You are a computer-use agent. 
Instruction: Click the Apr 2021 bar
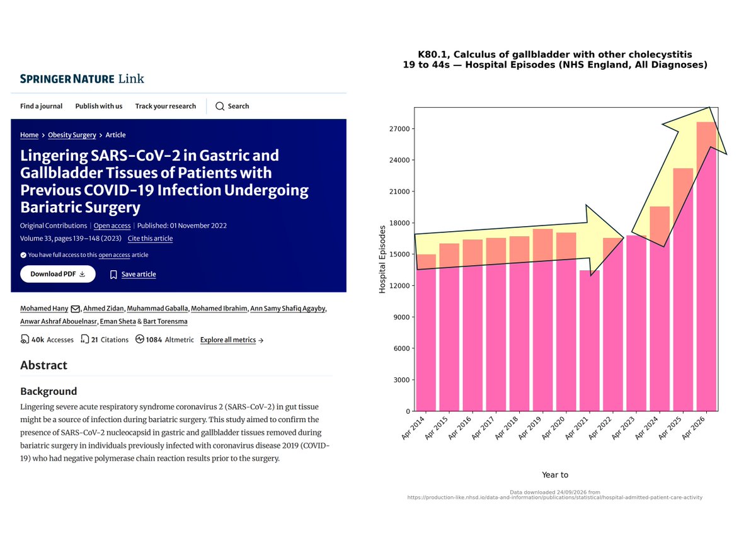(x=590, y=341)
